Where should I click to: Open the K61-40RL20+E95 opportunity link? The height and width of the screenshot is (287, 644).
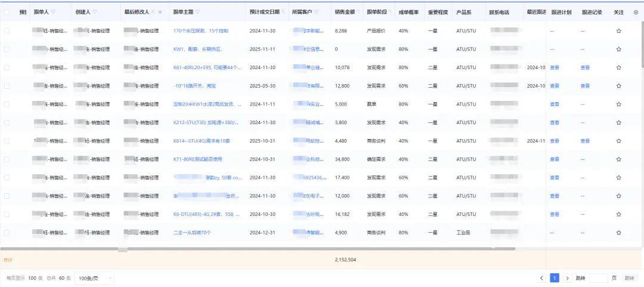point(206,67)
